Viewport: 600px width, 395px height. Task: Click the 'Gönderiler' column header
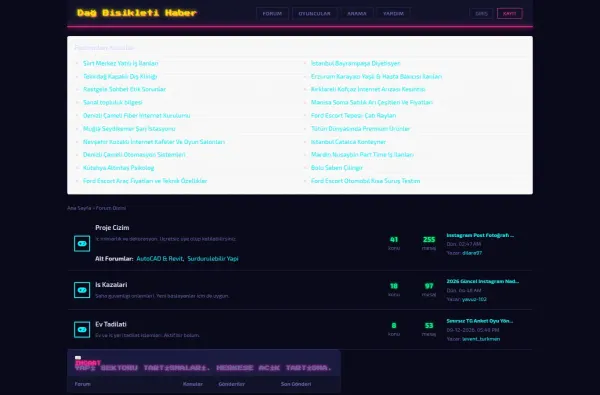[232, 384]
